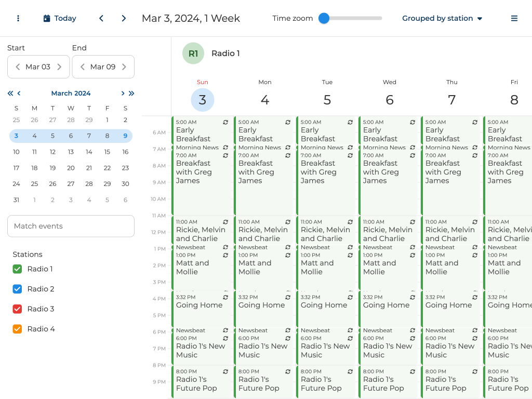Jump forward one year in mini calendar
The height and width of the screenshot is (399, 532).
pos(131,94)
